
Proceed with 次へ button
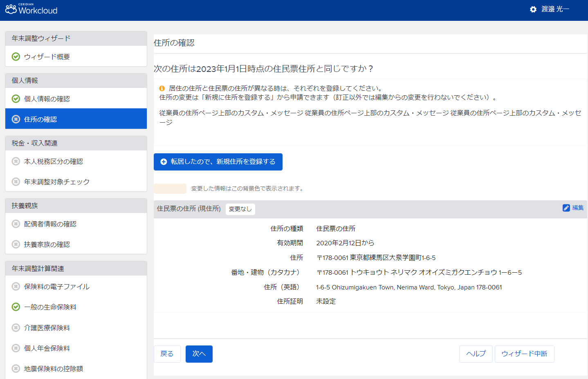tap(199, 354)
